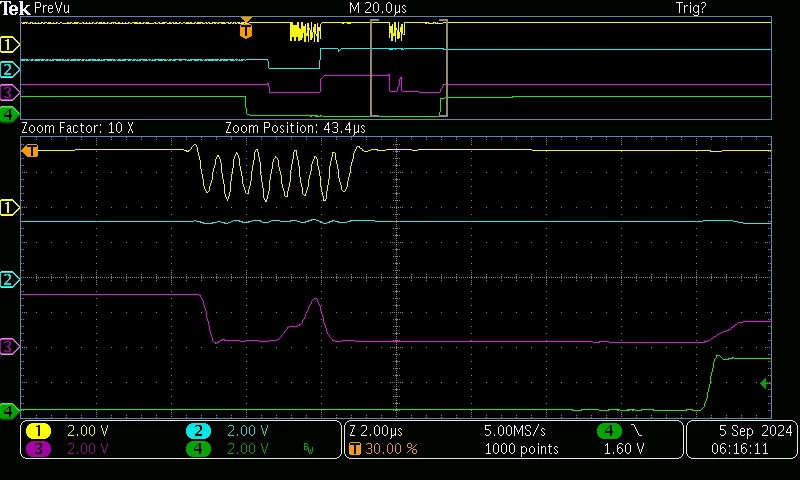
Task: Click the orange T trigger arrow in the zoom view
Action: tap(30, 151)
